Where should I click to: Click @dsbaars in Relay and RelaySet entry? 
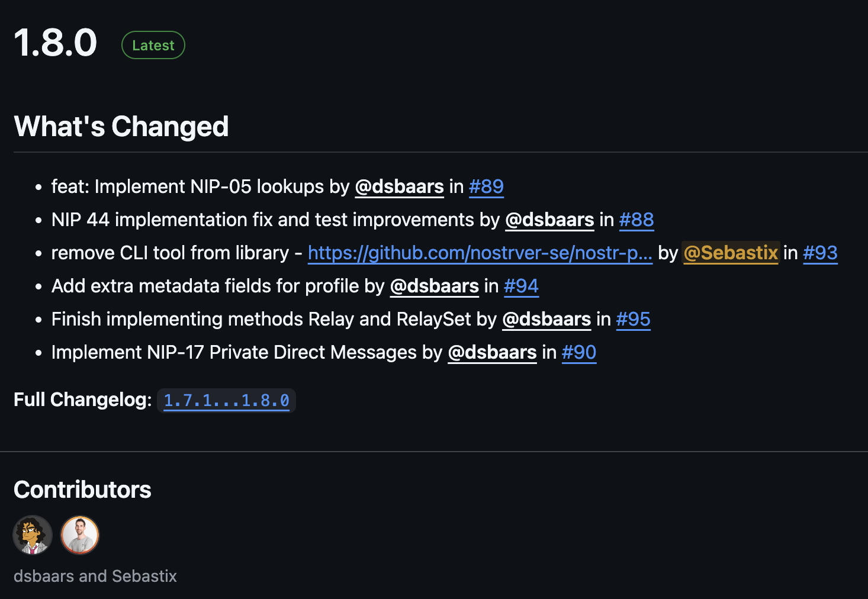pyautogui.click(x=546, y=320)
